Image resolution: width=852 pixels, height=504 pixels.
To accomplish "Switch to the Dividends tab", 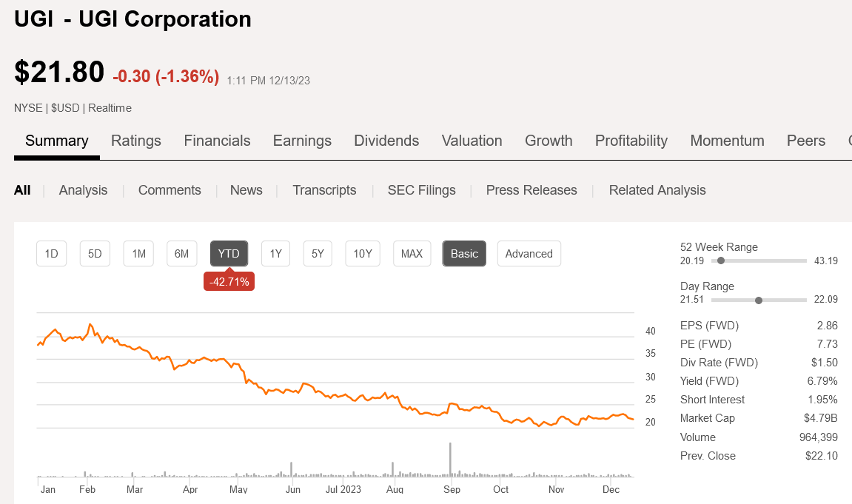I will click(386, 141).
